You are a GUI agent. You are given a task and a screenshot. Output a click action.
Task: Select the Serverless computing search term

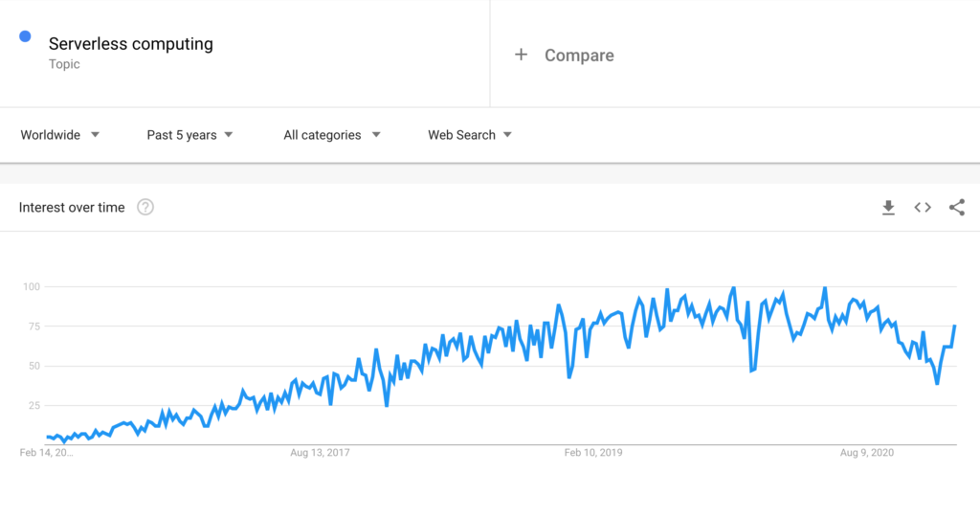pyautogui.click(x=131, y=44)
